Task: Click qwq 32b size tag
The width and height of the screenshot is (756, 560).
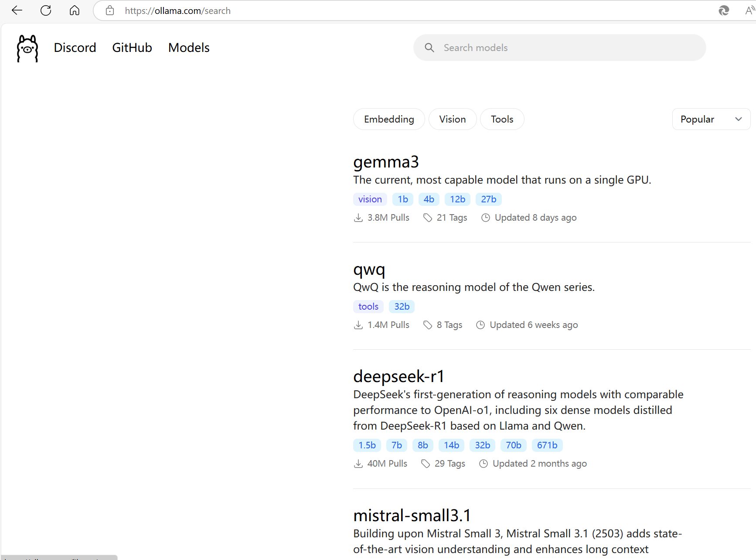Action: point(402,307)
